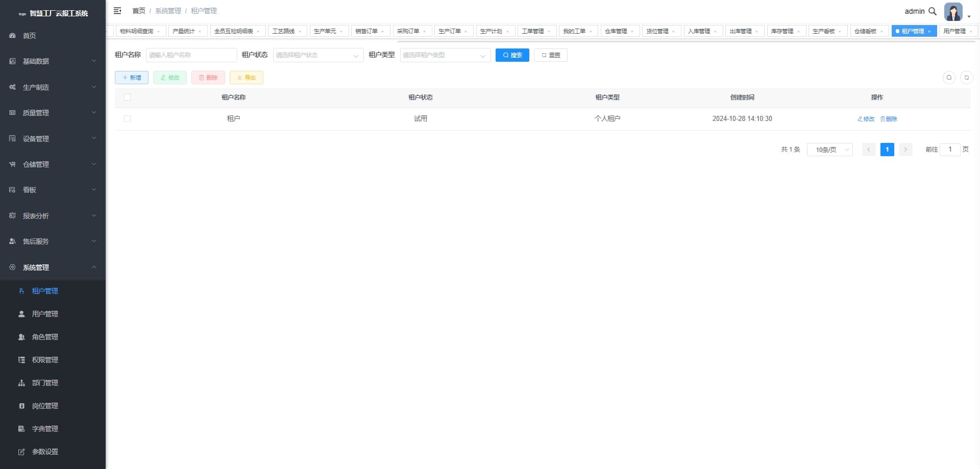Screen dimensions: 980x469
Task: Click the 权限管理 list icon
Action: pyautogui.click(x=21, y=360)
